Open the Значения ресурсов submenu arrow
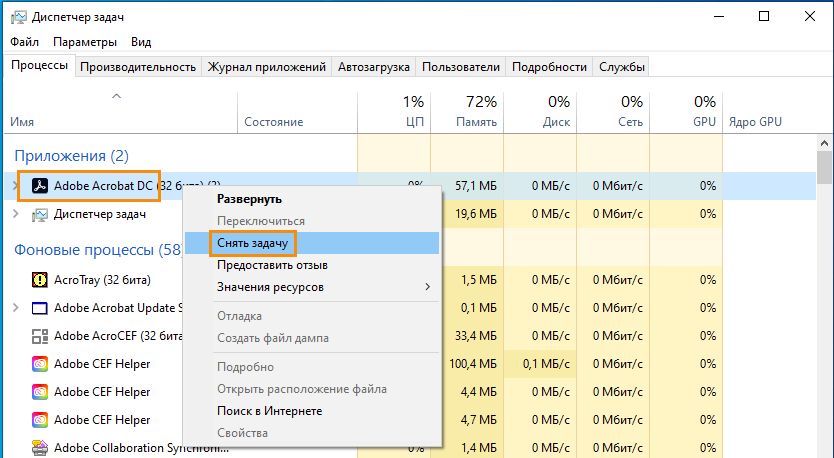Image resolution: width=834 pixels, height=458 pixels. (428, 287)
